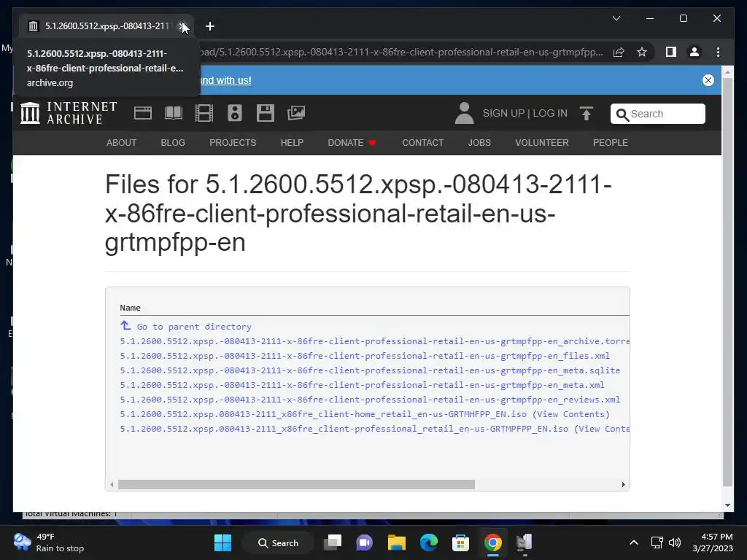Open network status tray icon
The height and width of the screenshot is (560, 747).
click(x=657, y=542)
